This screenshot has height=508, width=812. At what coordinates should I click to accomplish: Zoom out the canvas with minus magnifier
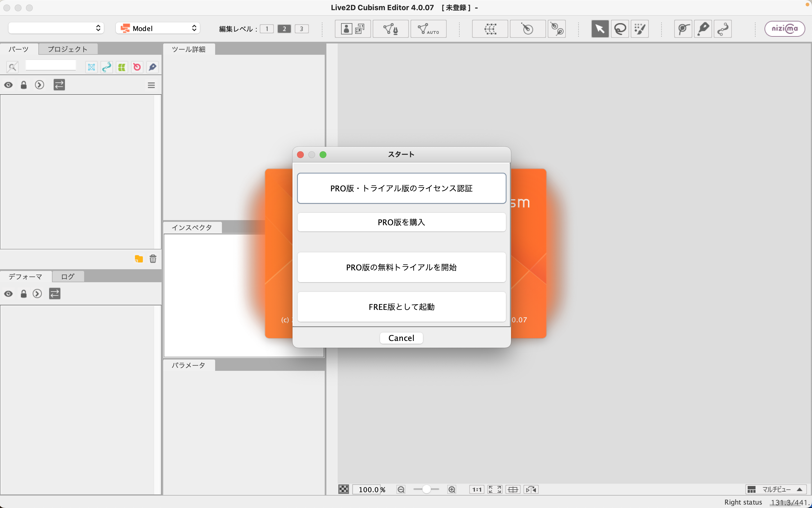pyautogui.click(x=401, y=490)
